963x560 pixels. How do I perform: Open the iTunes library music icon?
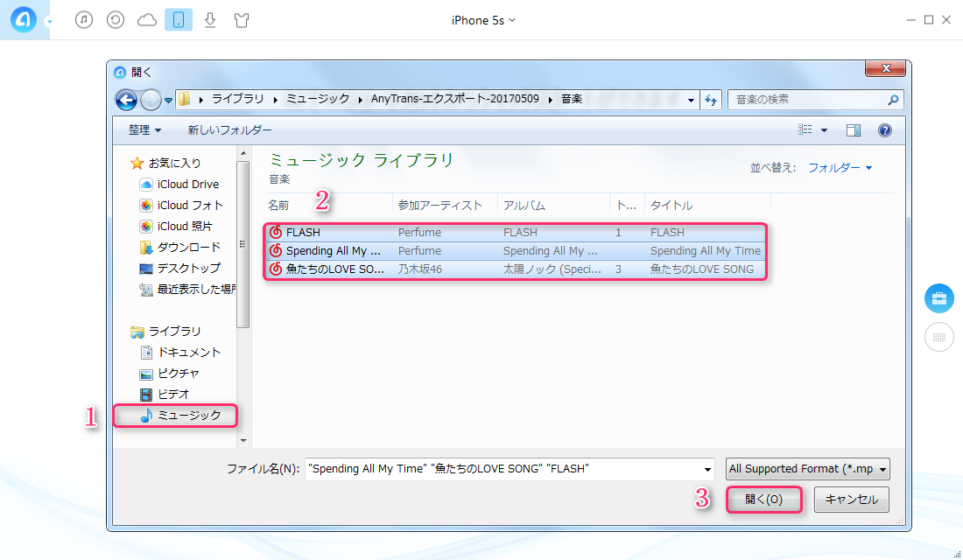coord(84,19)
